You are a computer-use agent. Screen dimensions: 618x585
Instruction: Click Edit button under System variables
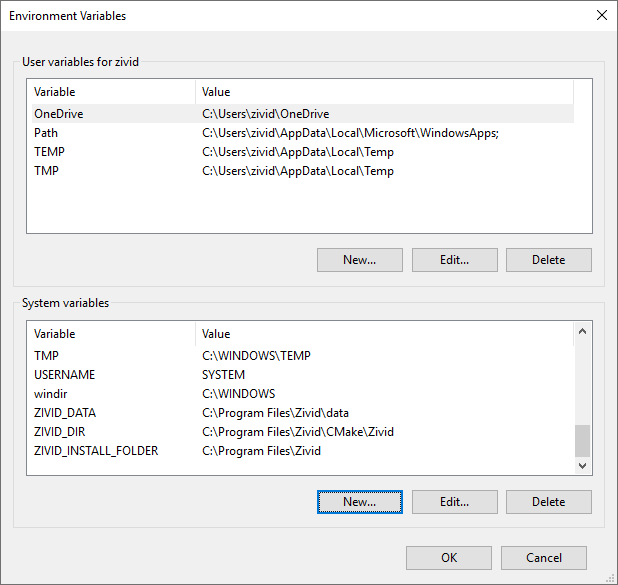coord(454,502)
